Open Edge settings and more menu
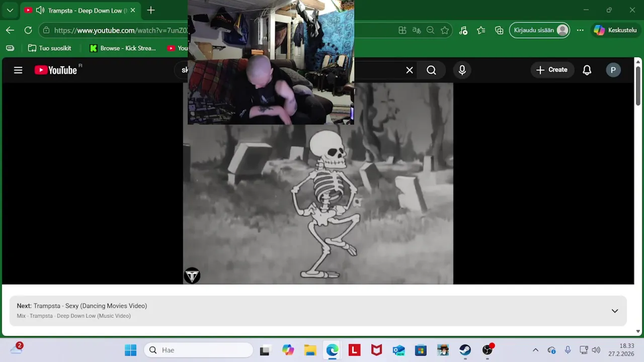This screenshot has width=644, height=362. [x=580, y=30]
